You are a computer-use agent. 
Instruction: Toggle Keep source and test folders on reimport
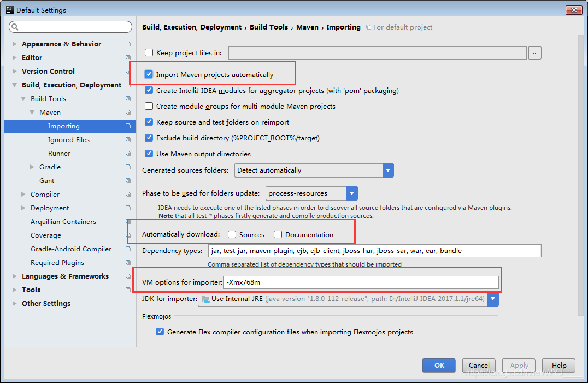pyautogui.click(x=149, y=122)
